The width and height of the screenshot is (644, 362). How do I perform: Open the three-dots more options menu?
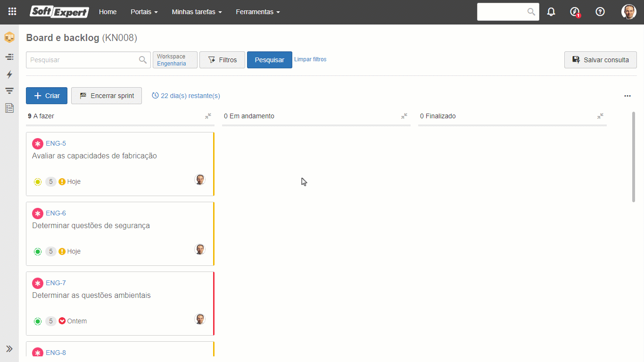click(x=627, y=96)
